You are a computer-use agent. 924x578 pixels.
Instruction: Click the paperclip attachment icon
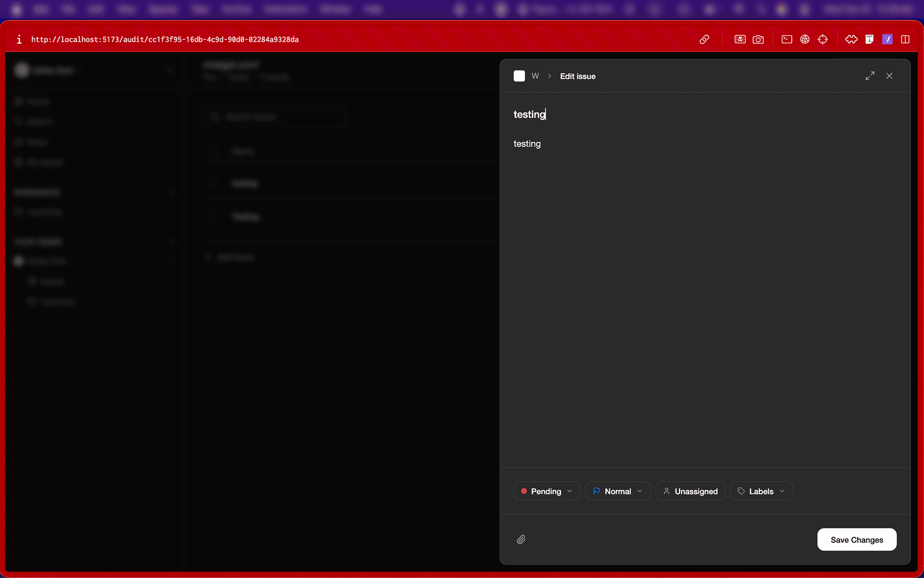pyautogui.click(x=521, y=539)
